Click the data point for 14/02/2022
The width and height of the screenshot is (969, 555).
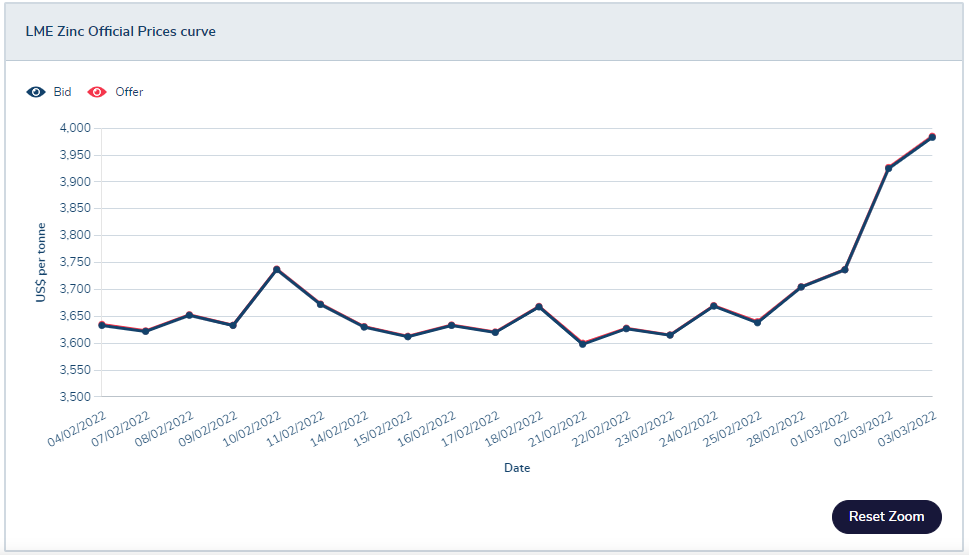pos(364,327)
